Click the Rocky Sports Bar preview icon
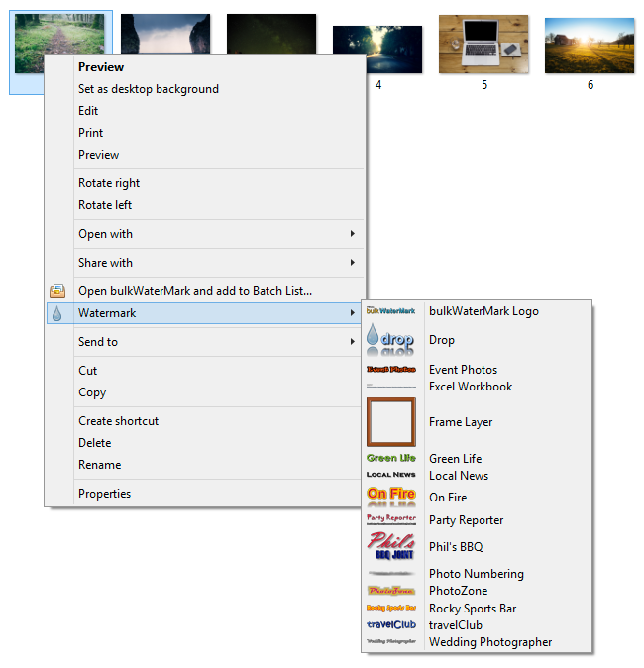Viewport: 644px width, 668px height. point(391,608)
